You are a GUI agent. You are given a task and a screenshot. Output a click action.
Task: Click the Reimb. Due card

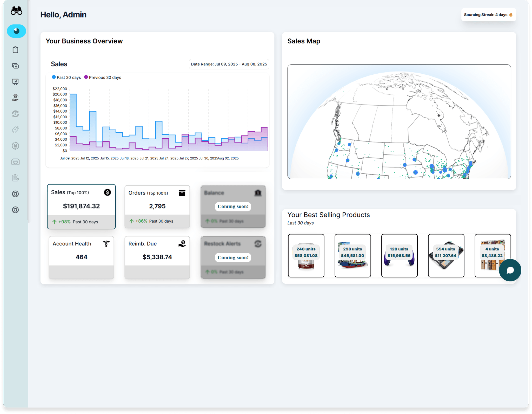pos(157,257)
